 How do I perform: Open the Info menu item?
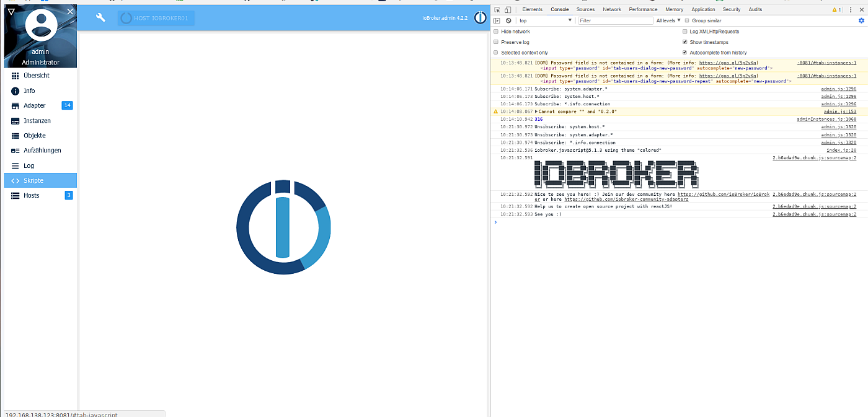pos(40,90)
